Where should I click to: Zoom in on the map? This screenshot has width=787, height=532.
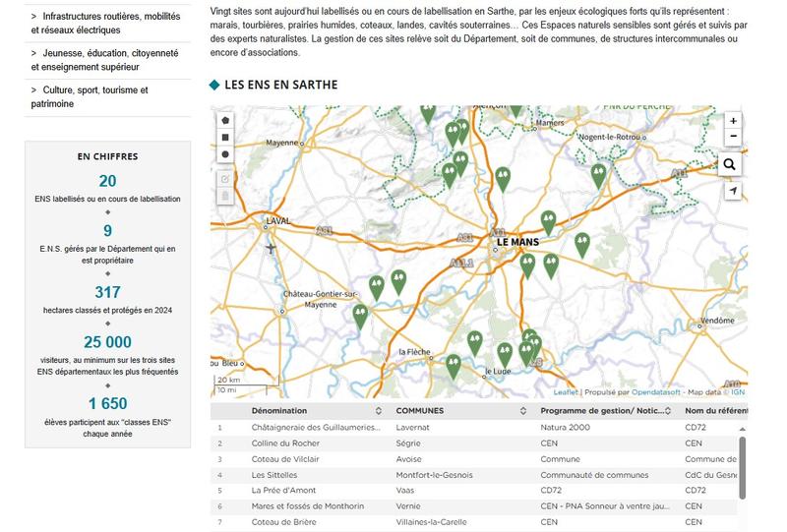pyautogui.click(x=733, y=120)
